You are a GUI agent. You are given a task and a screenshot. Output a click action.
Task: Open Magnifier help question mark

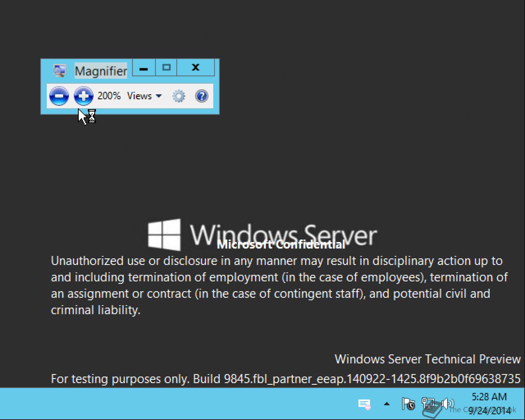pos(202,96)
